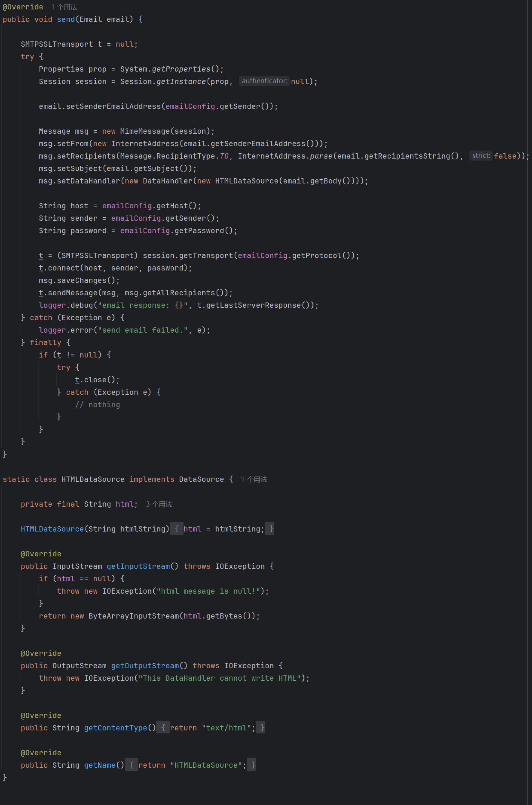Click html.getBytes call
The height and width of the screenshot is (805, 532).
(213, 616)
